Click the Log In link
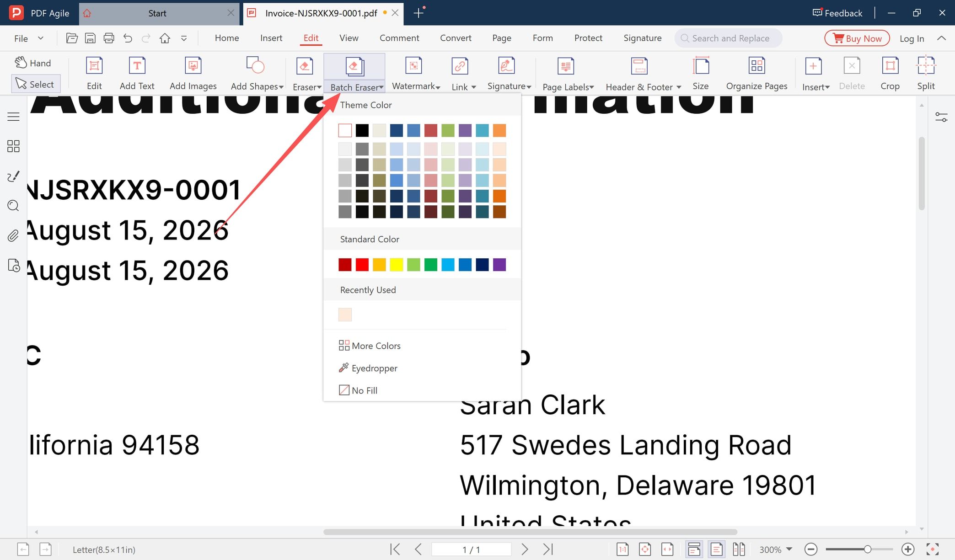Viewport: 955px width, 560px height. (912, 38)
